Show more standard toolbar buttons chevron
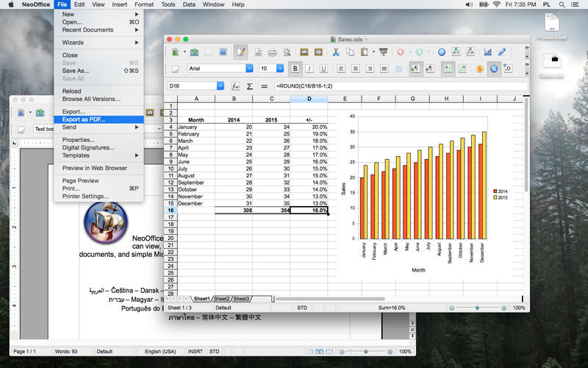The height and width of the screenshot is (368, 588). point(526,48)
